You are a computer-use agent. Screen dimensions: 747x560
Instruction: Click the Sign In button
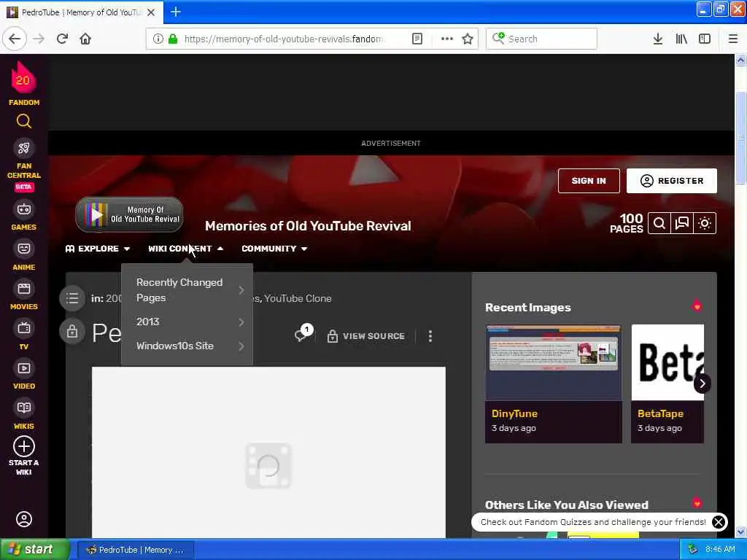tap(589, 181)
